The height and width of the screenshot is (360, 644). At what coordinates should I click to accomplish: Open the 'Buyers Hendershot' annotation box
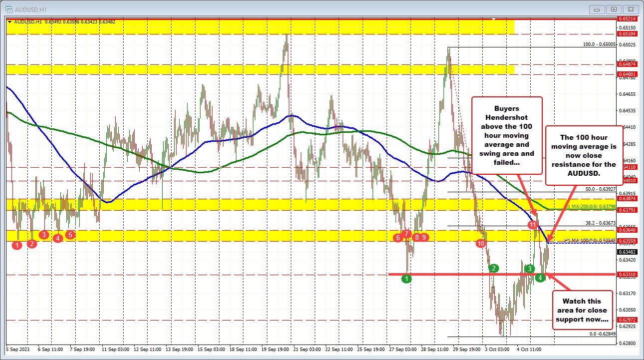coord(506,135)
